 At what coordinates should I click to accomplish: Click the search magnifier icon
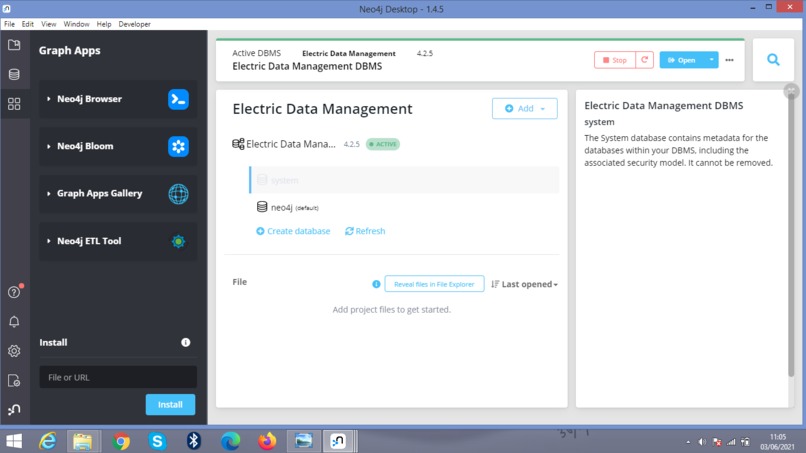pyautogui.click(x=773, y=60)
